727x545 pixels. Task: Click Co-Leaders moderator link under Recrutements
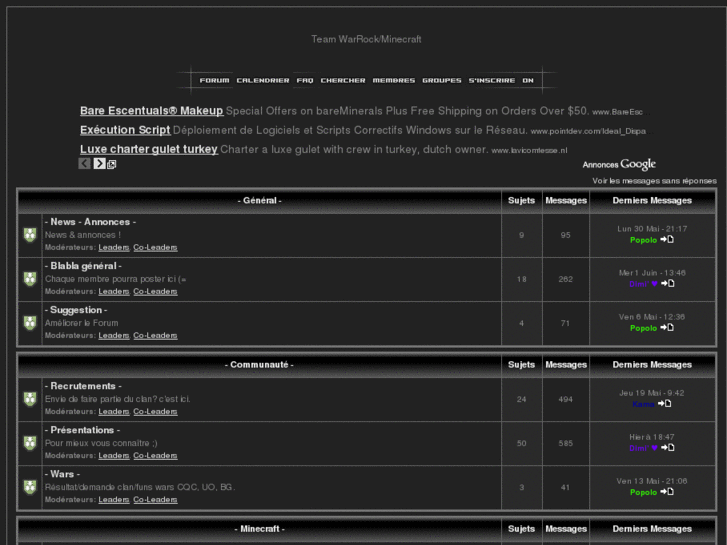click(x=155, y=411)
